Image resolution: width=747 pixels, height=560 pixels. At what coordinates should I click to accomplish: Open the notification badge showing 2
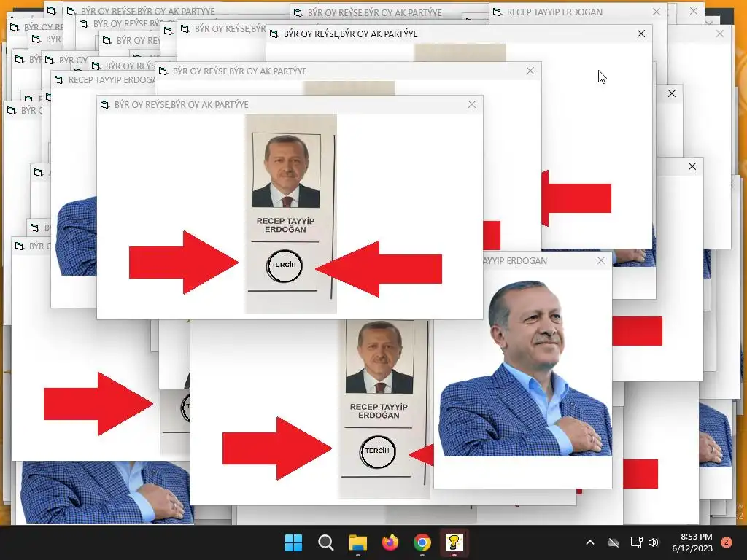[x=727, y=542]
